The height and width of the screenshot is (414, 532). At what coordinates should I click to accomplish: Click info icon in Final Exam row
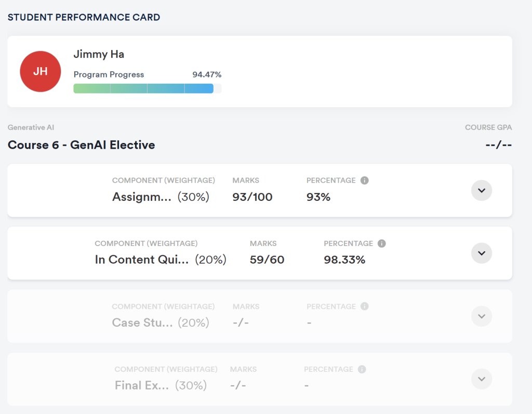point(362,369)
